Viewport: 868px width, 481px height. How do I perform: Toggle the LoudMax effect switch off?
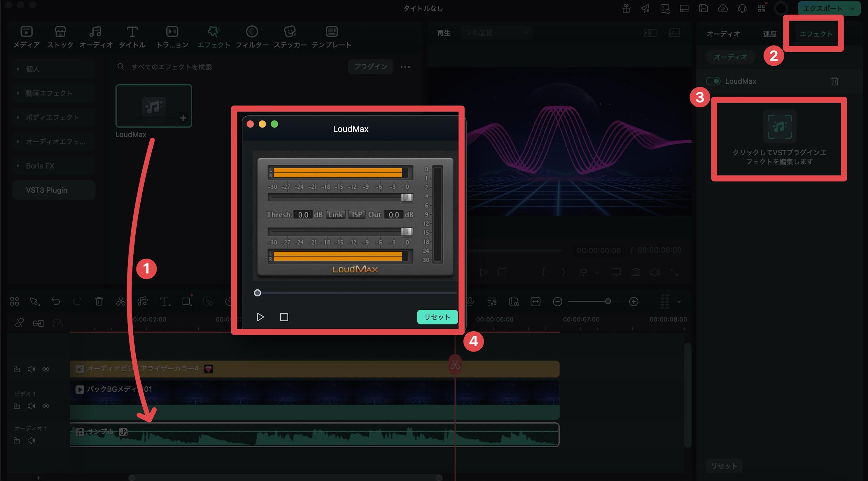pos(713,81)
